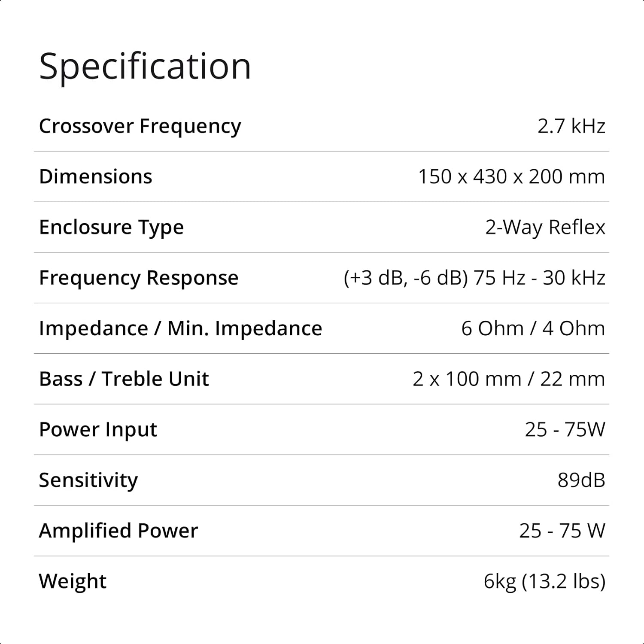Click the Specification heading
This screenshot has height=644, width=644.
(x=145, y=67)
